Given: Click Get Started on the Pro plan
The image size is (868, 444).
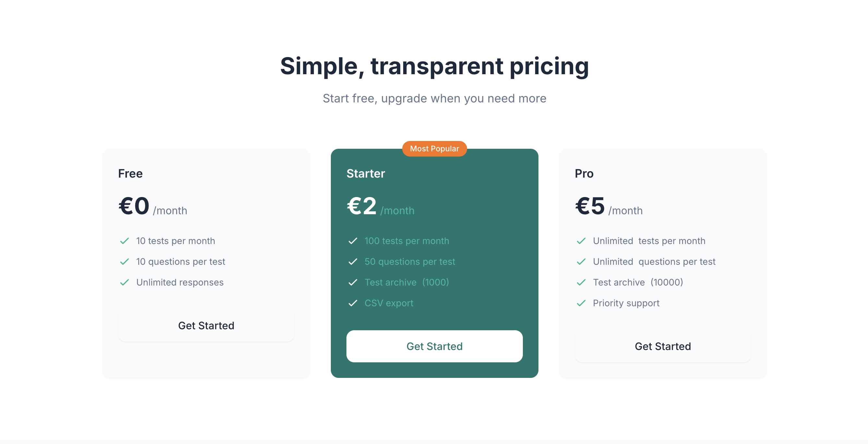Looking at the screenshot, I should point(662,346).
